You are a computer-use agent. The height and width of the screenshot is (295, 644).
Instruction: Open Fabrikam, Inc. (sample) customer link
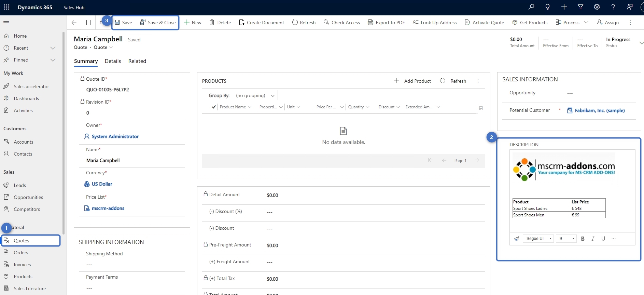(600, 110)
